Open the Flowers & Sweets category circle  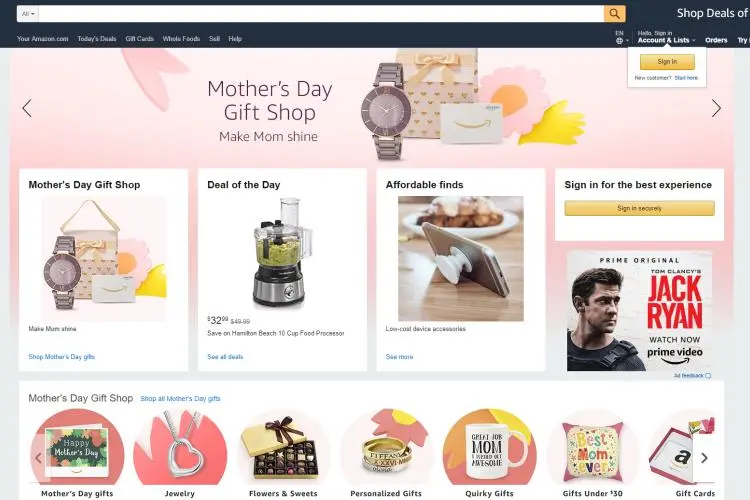[x=283, y=447]
